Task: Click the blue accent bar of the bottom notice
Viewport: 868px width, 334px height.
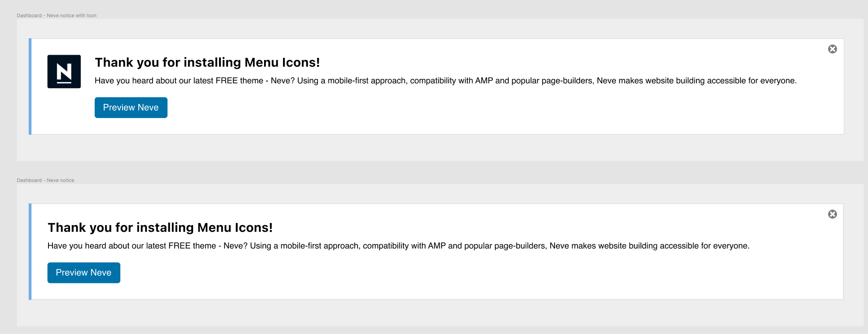Action: (x=30, y=251)
